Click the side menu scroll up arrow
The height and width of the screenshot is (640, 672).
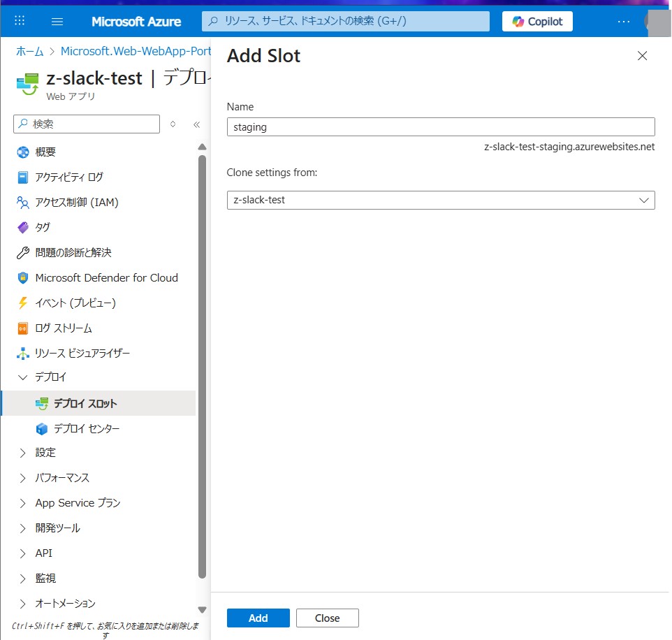tap(203, 147)
